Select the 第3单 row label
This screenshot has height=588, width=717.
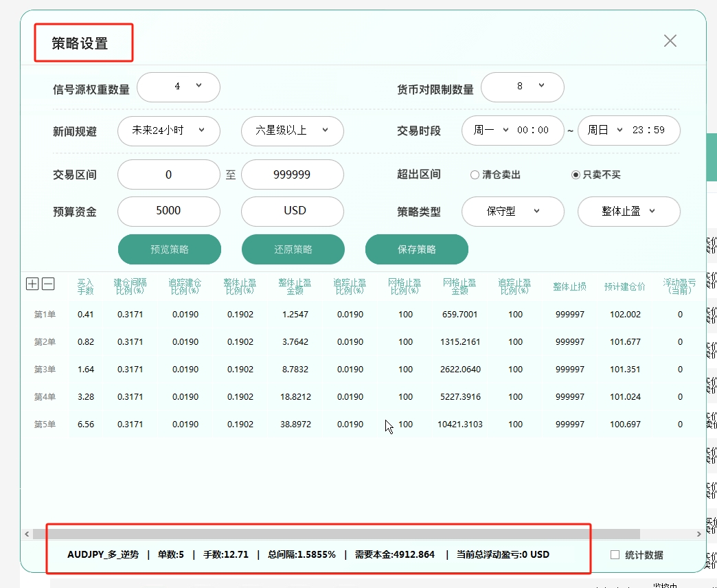click(x=45, y=370)
